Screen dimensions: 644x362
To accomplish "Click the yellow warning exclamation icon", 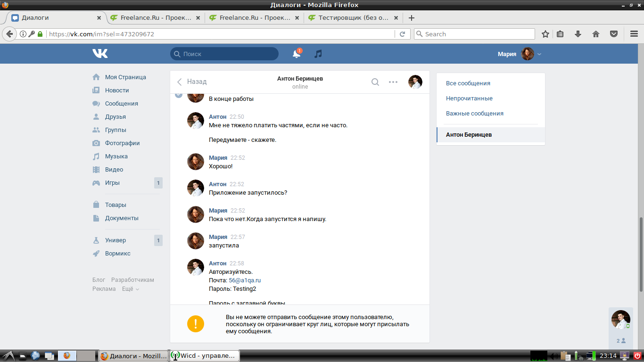I will 196,323.
